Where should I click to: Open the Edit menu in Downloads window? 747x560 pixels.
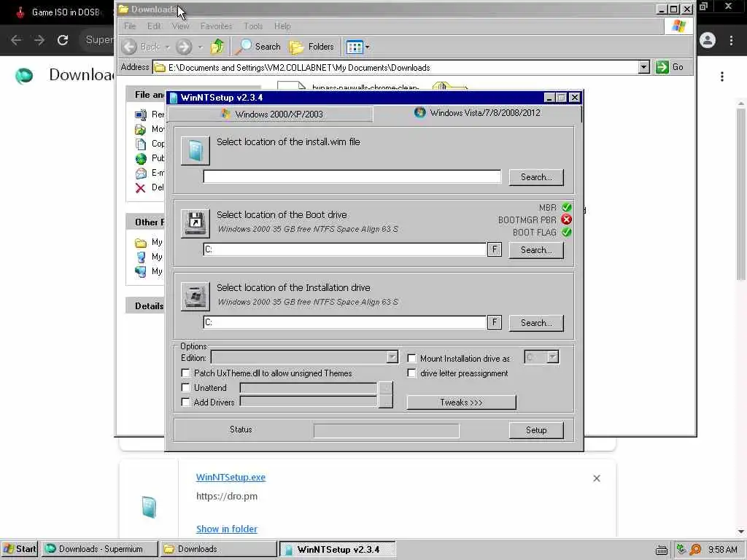[x=154, y=26]
